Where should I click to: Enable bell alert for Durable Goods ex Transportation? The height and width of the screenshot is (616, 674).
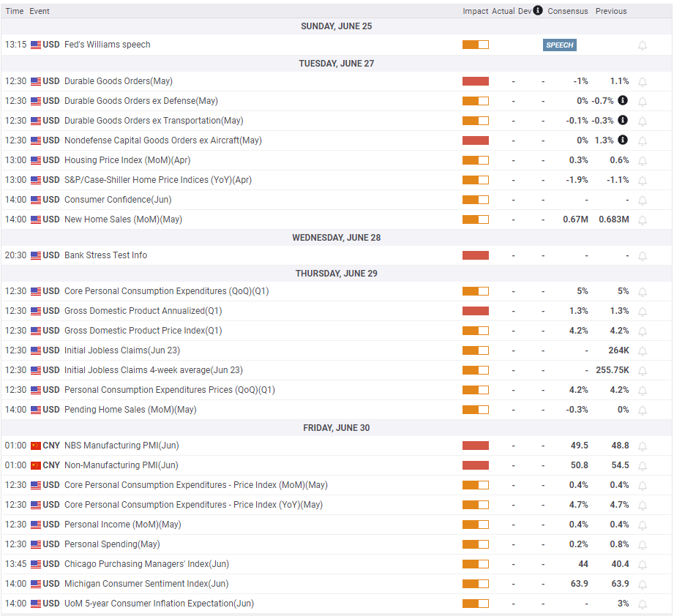643,121
